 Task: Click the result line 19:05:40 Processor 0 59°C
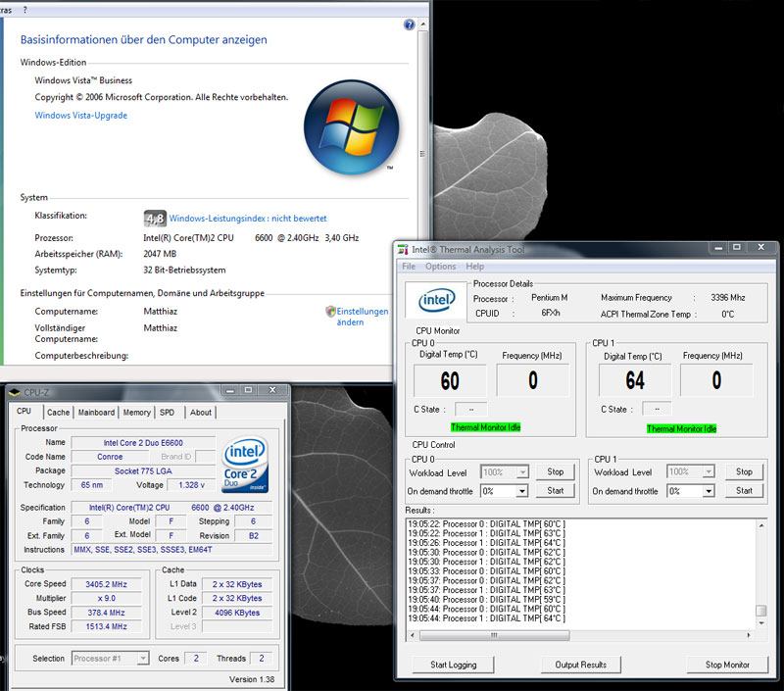(x=486, y=600)
